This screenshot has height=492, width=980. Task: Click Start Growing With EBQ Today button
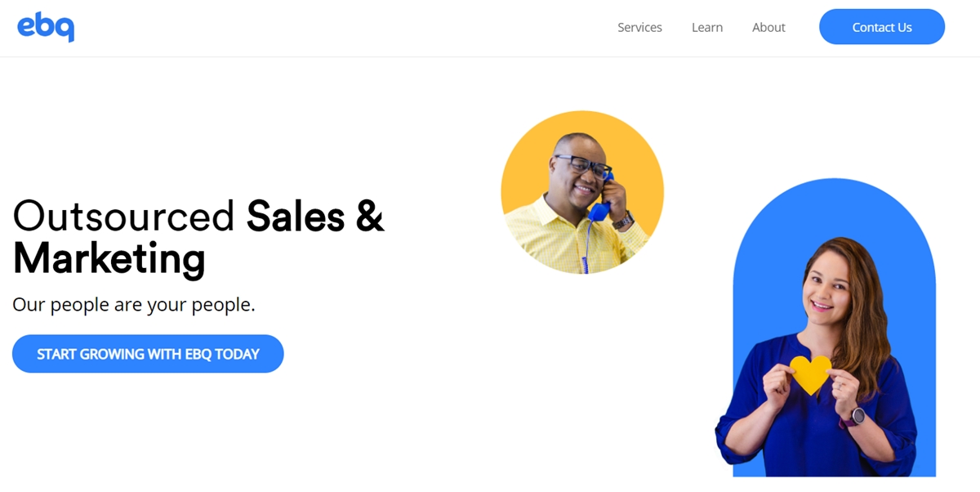[148, 354]
